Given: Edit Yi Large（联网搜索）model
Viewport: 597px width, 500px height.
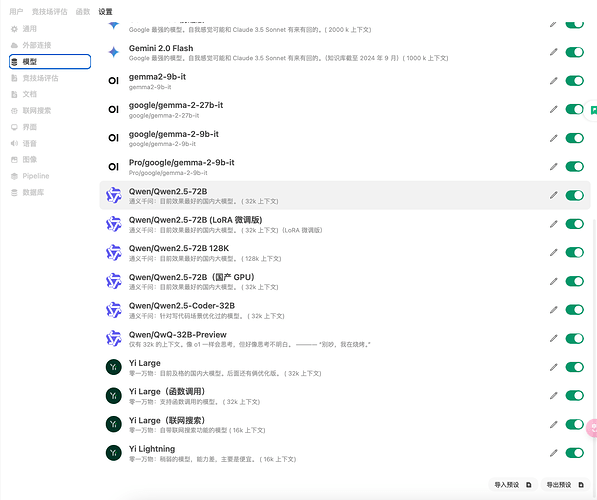Looking at the screenshot, I should 554,425.
